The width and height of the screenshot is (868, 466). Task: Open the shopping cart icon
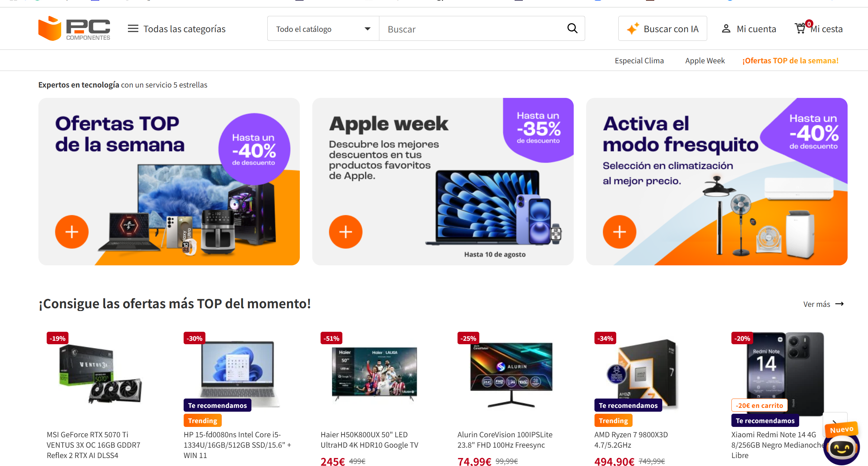point(800,28)
